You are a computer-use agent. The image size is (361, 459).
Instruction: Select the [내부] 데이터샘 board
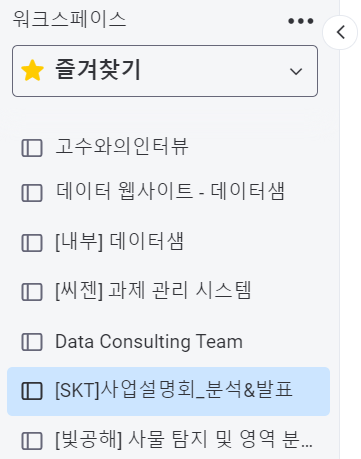(x=168, y=242)
